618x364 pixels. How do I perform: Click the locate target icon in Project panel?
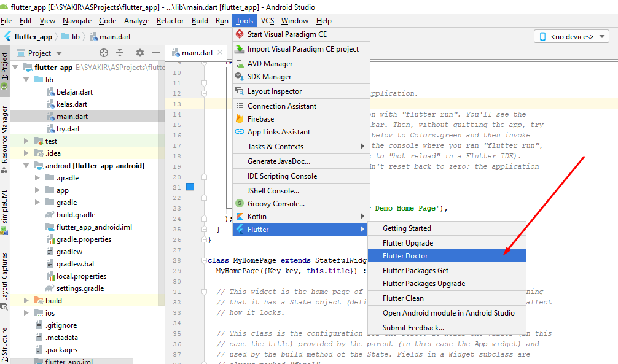(x=104, y=53)
